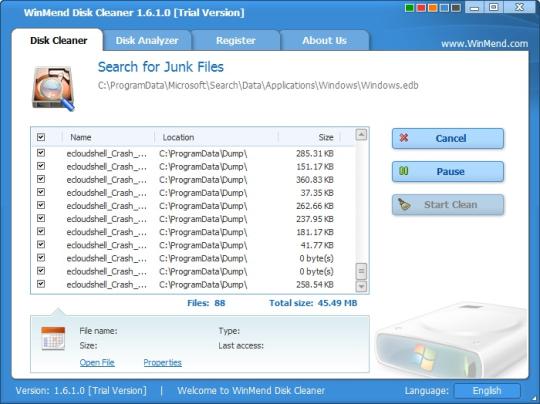
Task: Click the calendar file details icon
Action: 53,338
